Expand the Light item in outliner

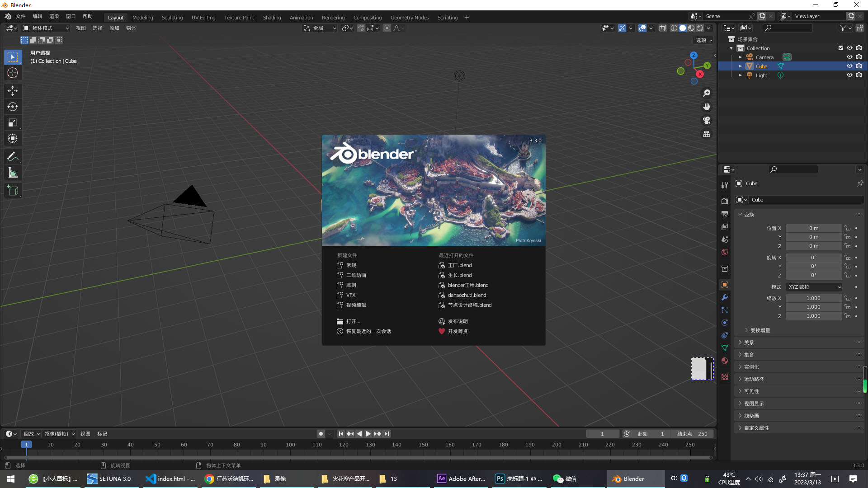click(740, 75)
